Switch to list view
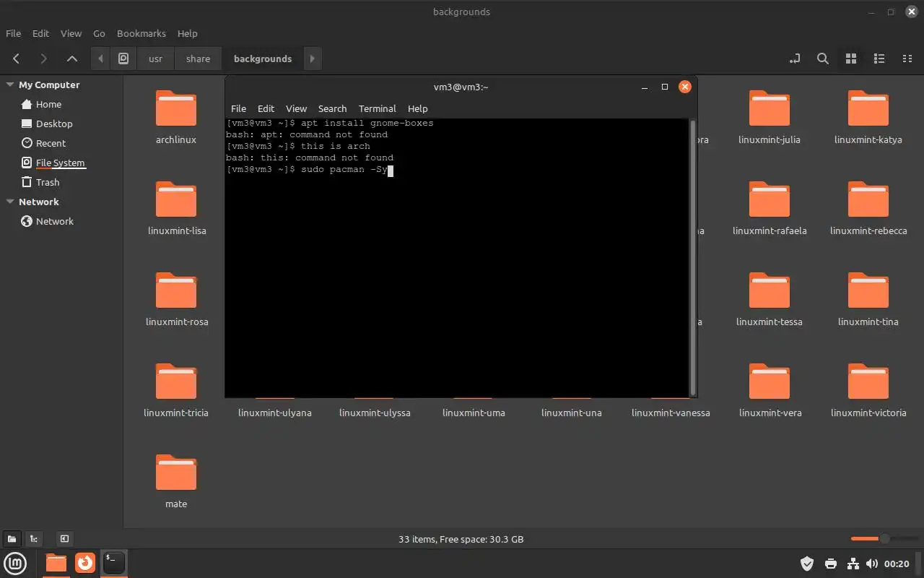Screen dimensions: 924x578 879,59
